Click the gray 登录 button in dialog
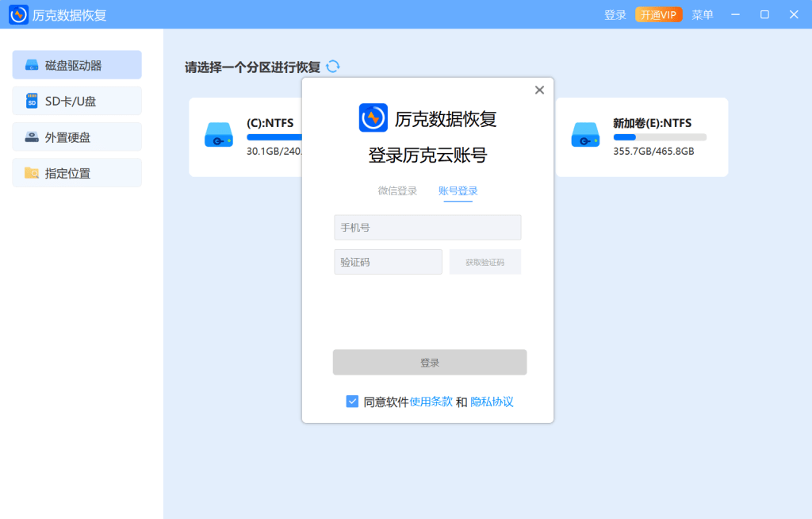The width and height of the screenshot is (812, 519). 430,363
